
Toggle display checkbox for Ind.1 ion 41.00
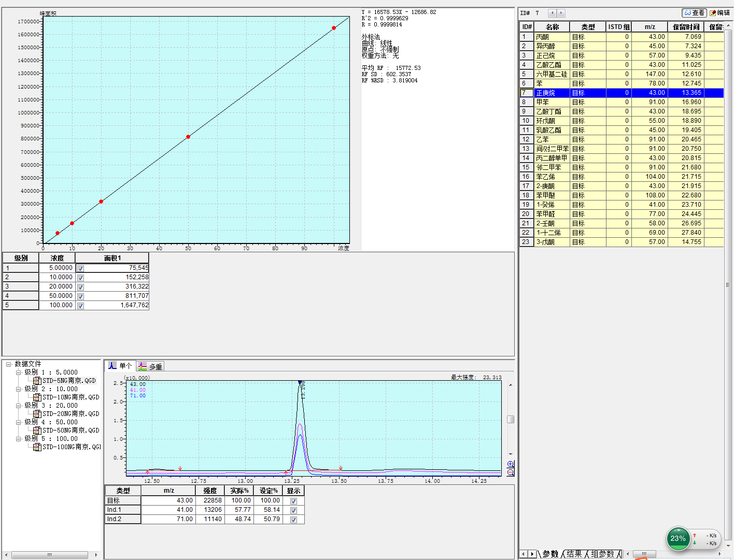(x=293, y=510)
